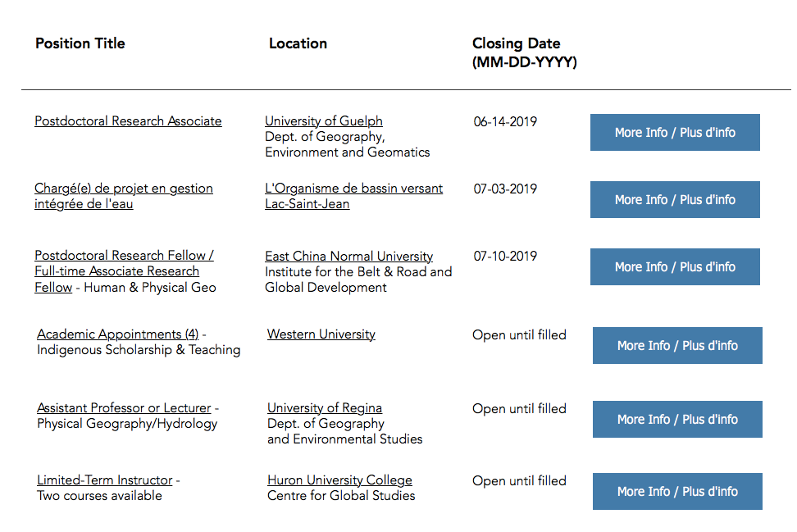Open Academic Appointments (4) link
This screenshot has width=797, height=532.
118,334
